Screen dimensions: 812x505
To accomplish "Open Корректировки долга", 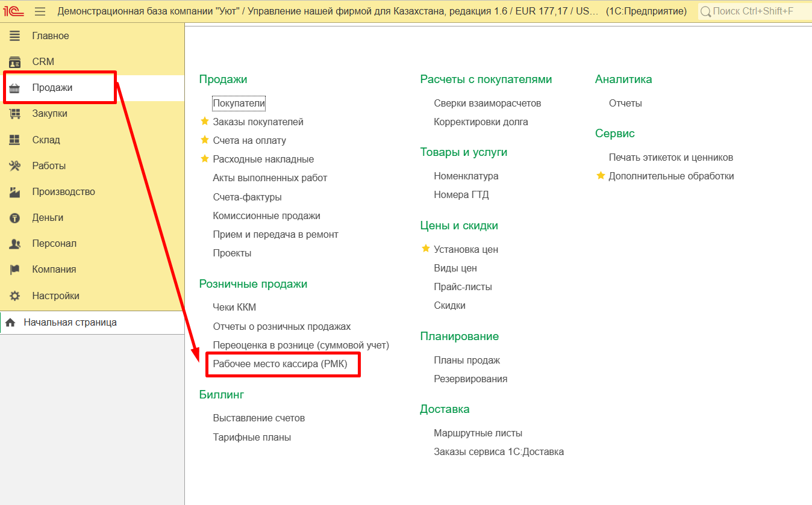I will tap(481, 122).
